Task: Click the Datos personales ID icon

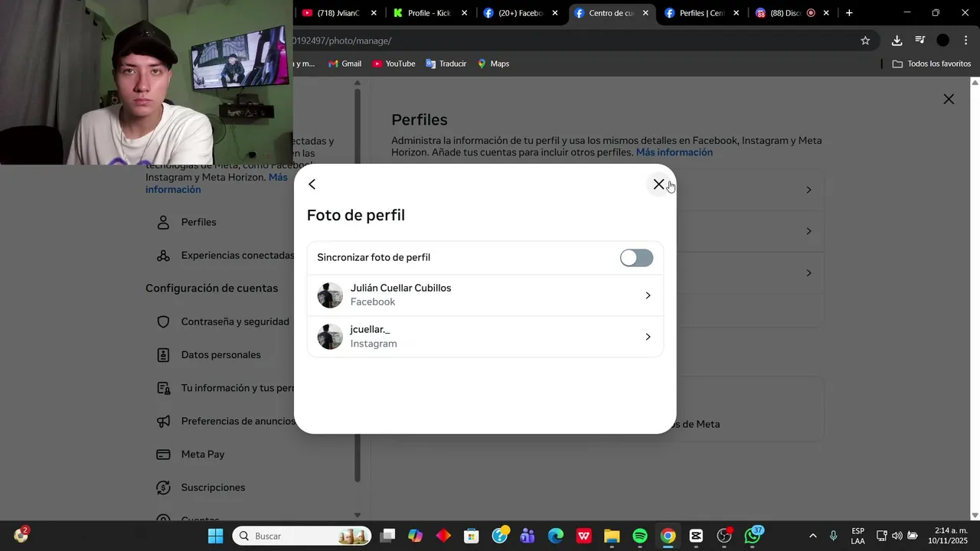Action: (163, 355)
